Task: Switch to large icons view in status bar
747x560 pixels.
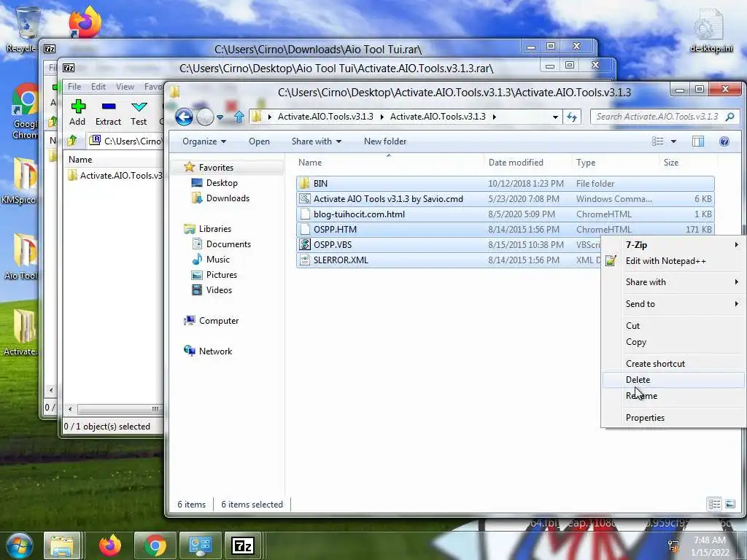Action: [x=729, y=504]
